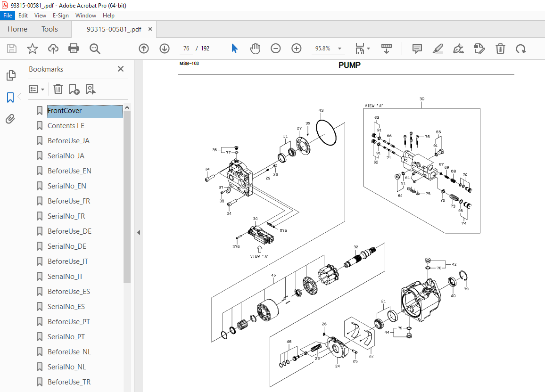Add new bookmark icon

click(x=74, y=89)
